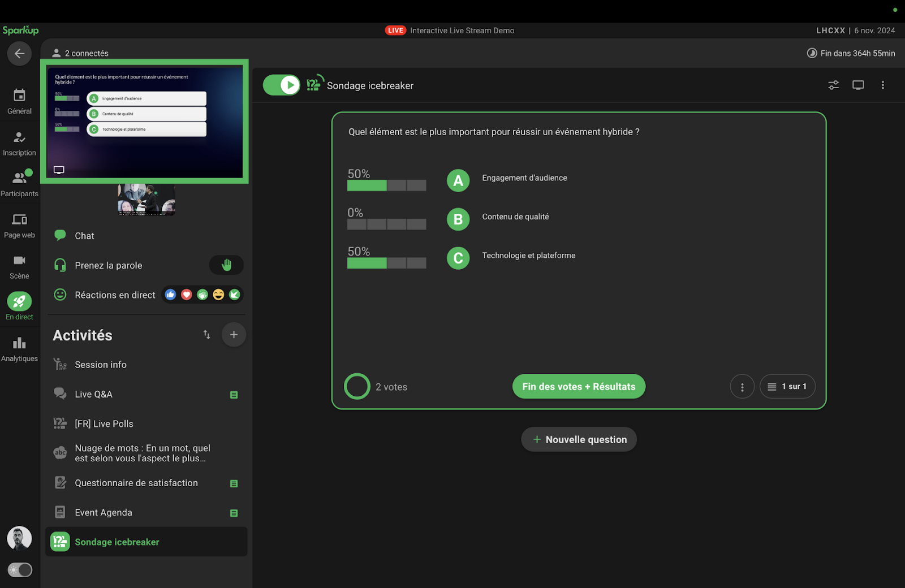Expand the 1 sur 1 question list
This screenshot has width=905, height=588.
(787, 387)
